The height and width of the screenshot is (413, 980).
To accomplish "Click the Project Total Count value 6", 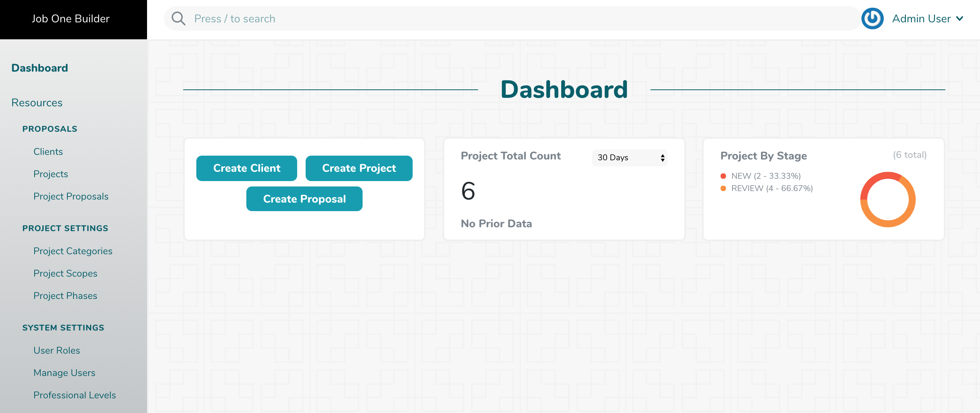I will (x=468, y=191).
